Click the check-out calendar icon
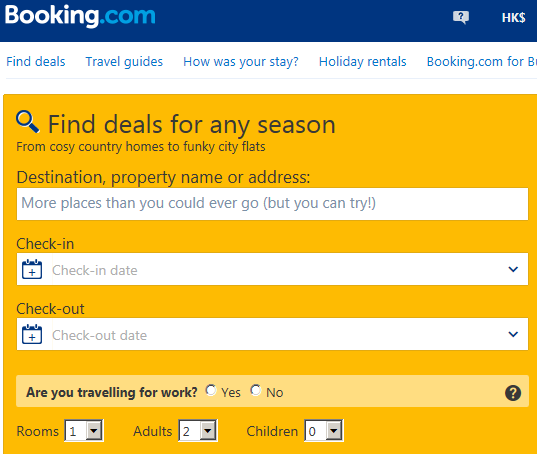The width and height of the screenshot is (537, 454). (x=32, y=334)
